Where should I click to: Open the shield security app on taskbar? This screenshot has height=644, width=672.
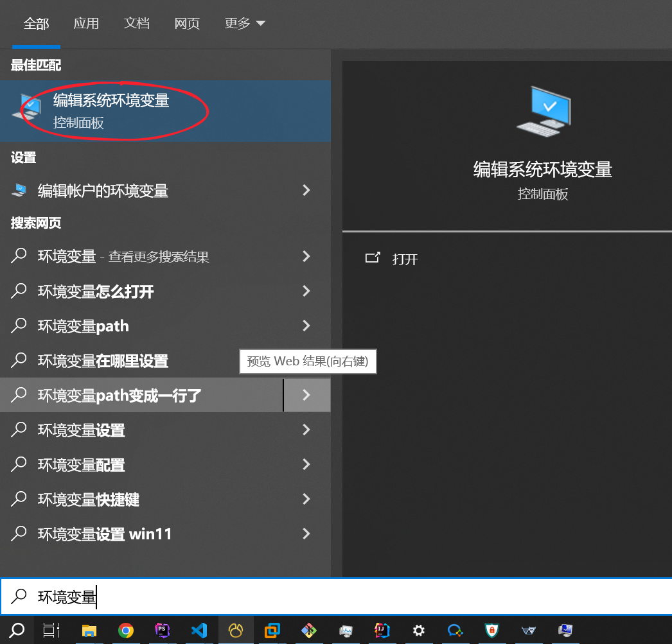tap(492, 631)
